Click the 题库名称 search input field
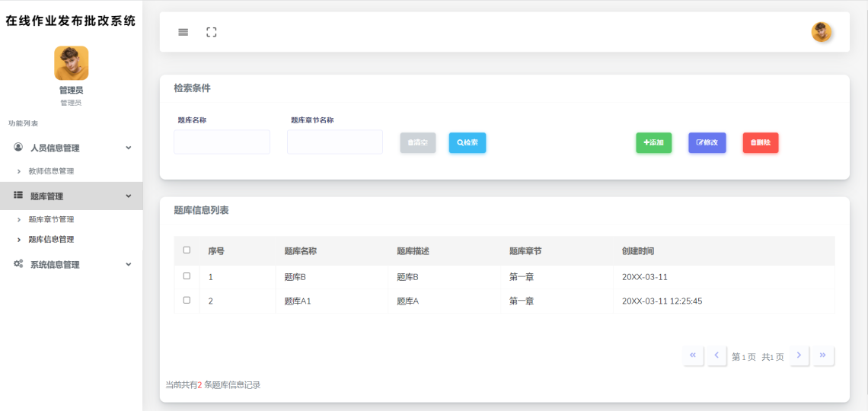The image size is (868, 411). tap(222, 142)
